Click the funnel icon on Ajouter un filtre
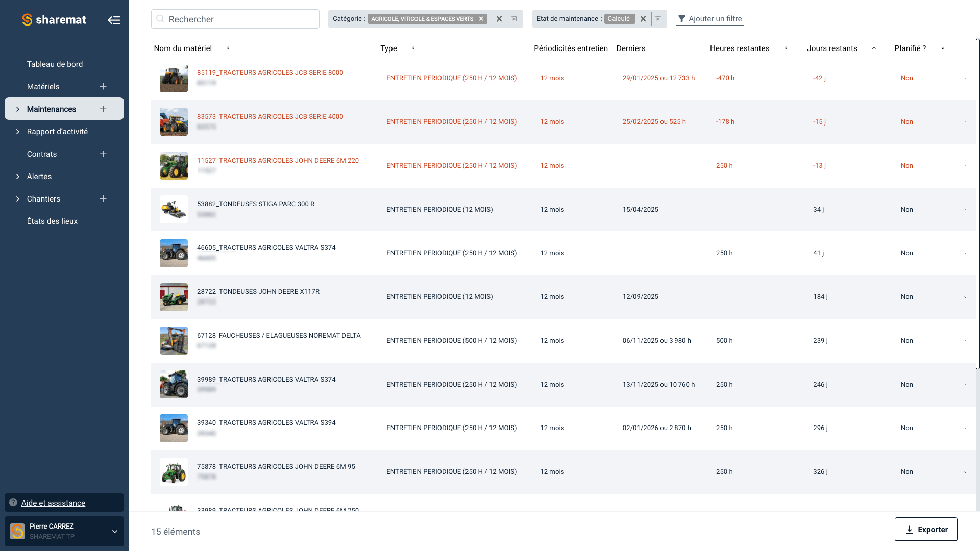The height and width of the screenshot is (551, 980). coord(682,18)
